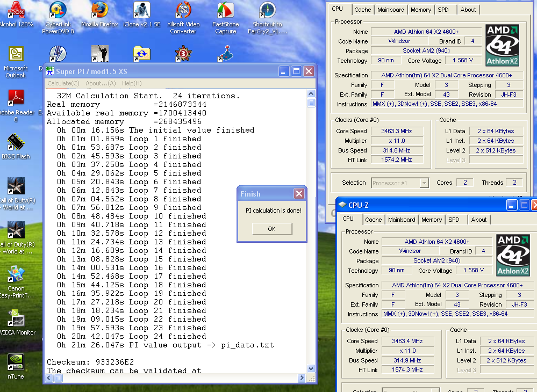This screenshot has height=392, width=537.
Task: Click the Windsor code name in front CPU-Z window
Action: (x=410, y=251)
